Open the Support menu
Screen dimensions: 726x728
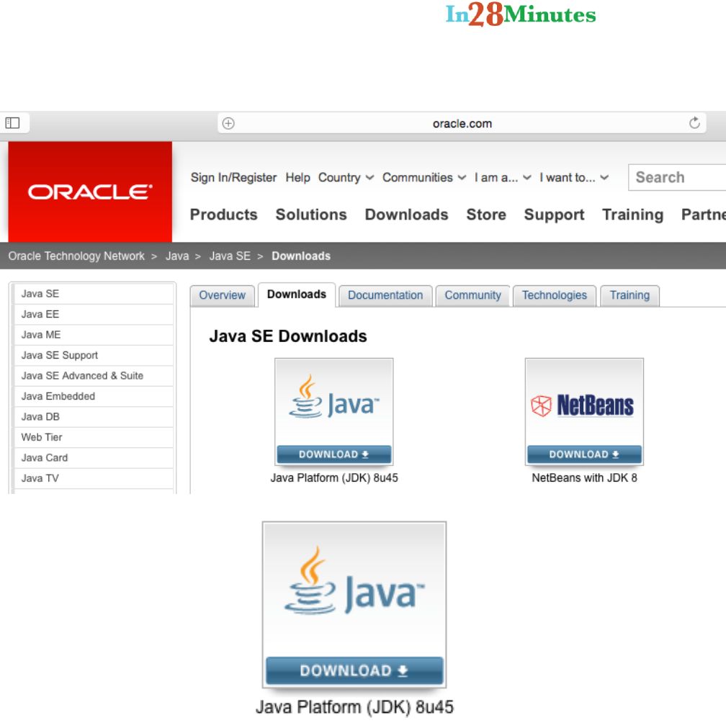(554, 215)
